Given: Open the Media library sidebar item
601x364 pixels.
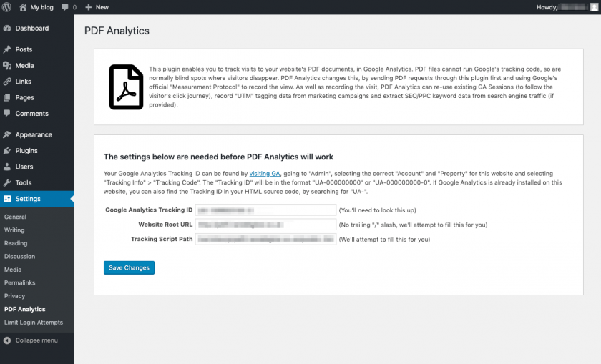Looking at the screenshot, I should (x=24, y=66).
